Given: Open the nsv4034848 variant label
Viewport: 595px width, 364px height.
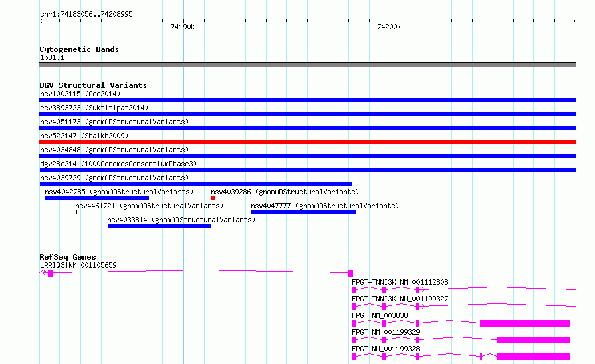Looking at the screenshot, I should 114,150.
